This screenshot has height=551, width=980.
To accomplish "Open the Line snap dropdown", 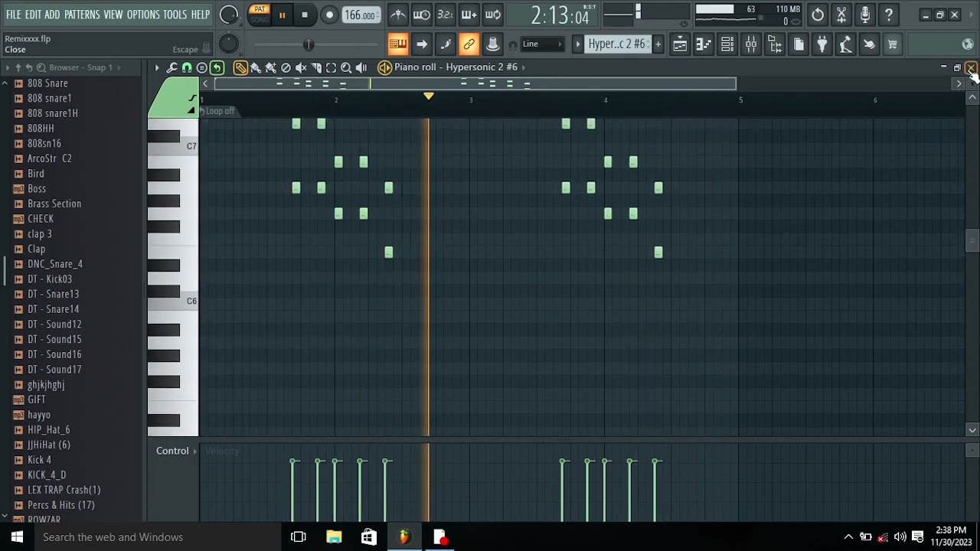I will coord(542,44).
